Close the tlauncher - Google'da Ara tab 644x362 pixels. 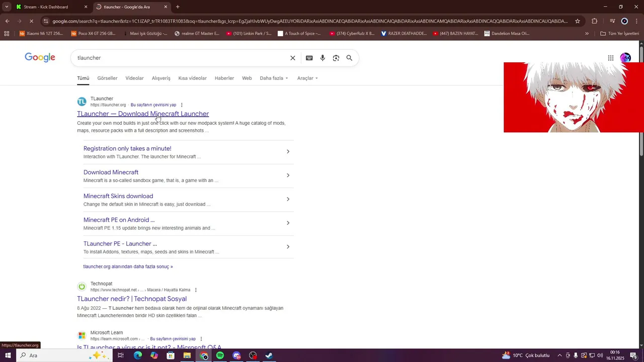[166, 7]
